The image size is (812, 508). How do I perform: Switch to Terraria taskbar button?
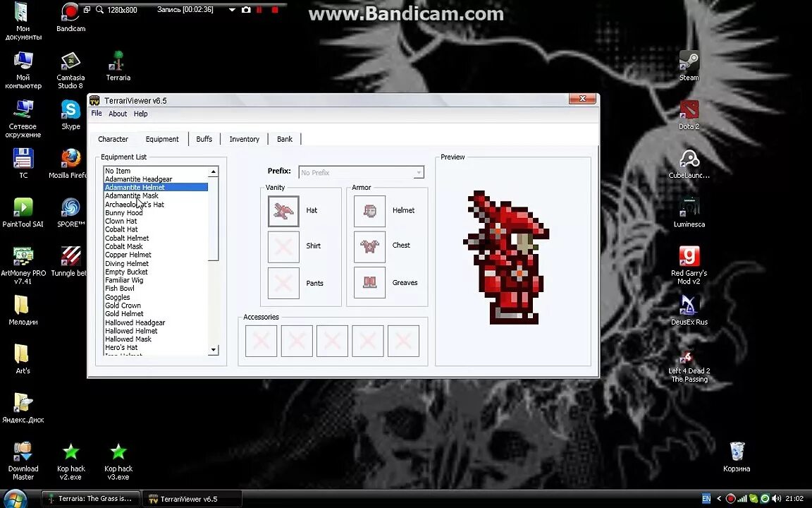91,499
